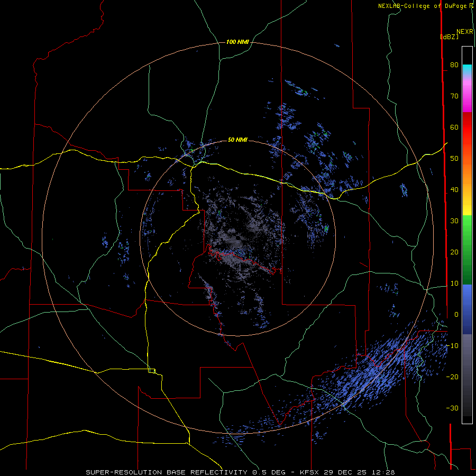Click the 'SUPER-RESOLUTION BASE REFLECTIVITY' caption text

(x=167, y=472)
